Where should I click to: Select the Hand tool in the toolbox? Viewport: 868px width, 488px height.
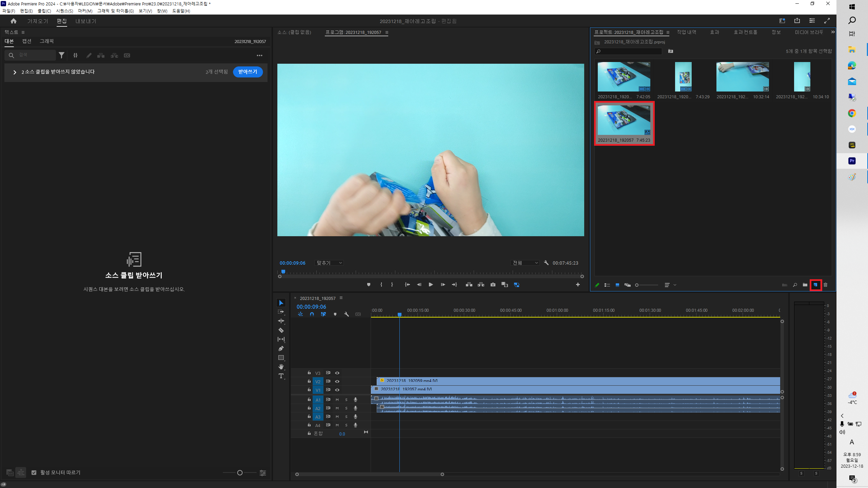click(281, 367)
